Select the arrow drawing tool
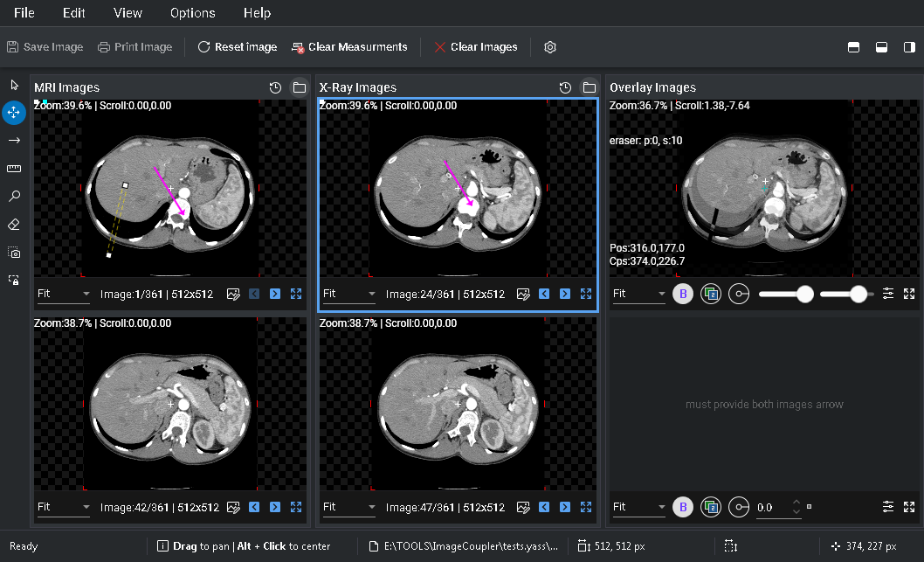924x562 pixels. coord(14,141)
